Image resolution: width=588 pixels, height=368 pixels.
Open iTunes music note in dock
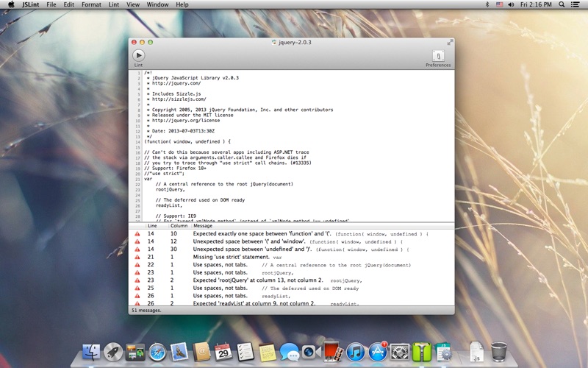pyautogui.click(x=356, y=352)
